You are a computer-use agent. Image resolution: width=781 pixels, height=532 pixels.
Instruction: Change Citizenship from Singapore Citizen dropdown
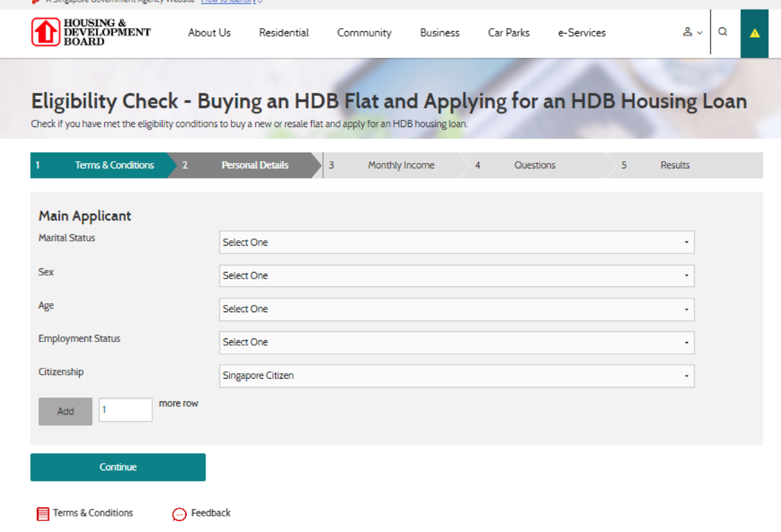coord(456,376)
